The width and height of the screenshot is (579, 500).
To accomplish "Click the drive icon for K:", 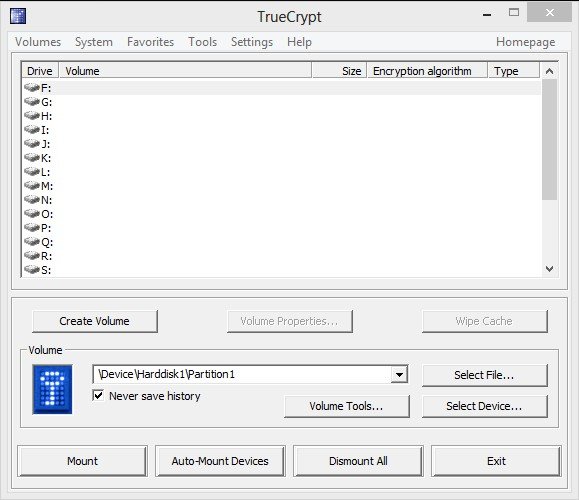I will (x=32, y=158).
